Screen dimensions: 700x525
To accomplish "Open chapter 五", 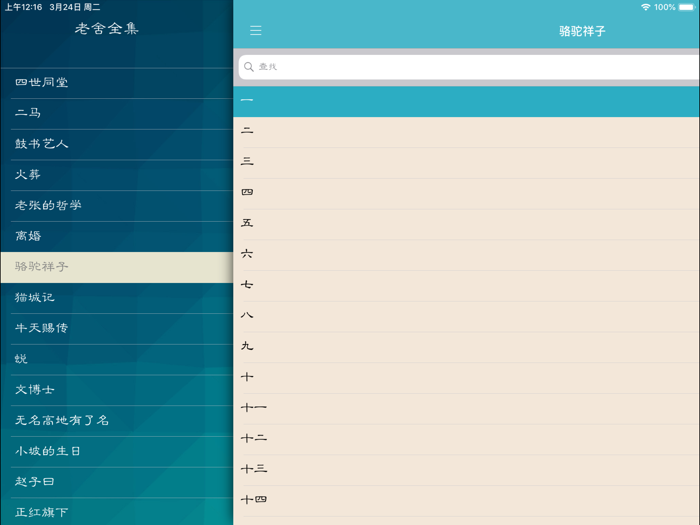I will 467,225.
